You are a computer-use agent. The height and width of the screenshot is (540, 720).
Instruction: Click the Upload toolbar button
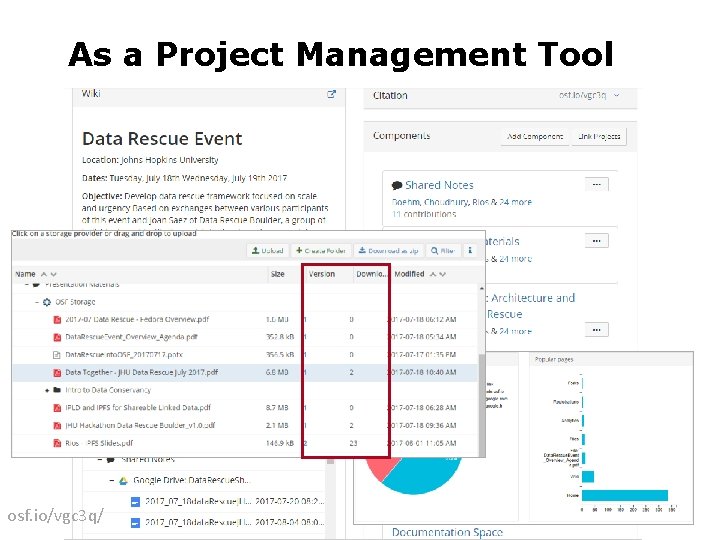click(x=268, y=251)
